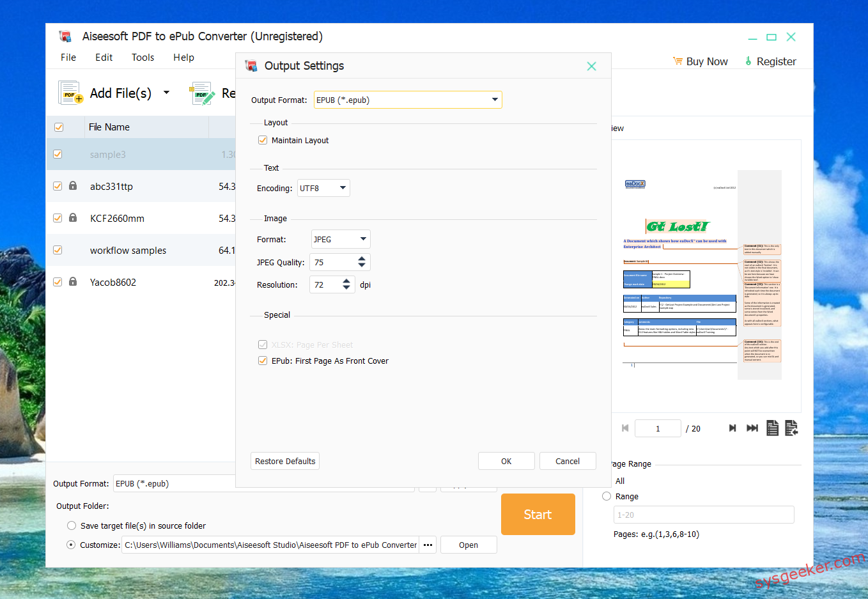This screenshot has width=868, height=599.
Task: Open the Output Format dropdown in dialog
Action: tap(408, 100)
